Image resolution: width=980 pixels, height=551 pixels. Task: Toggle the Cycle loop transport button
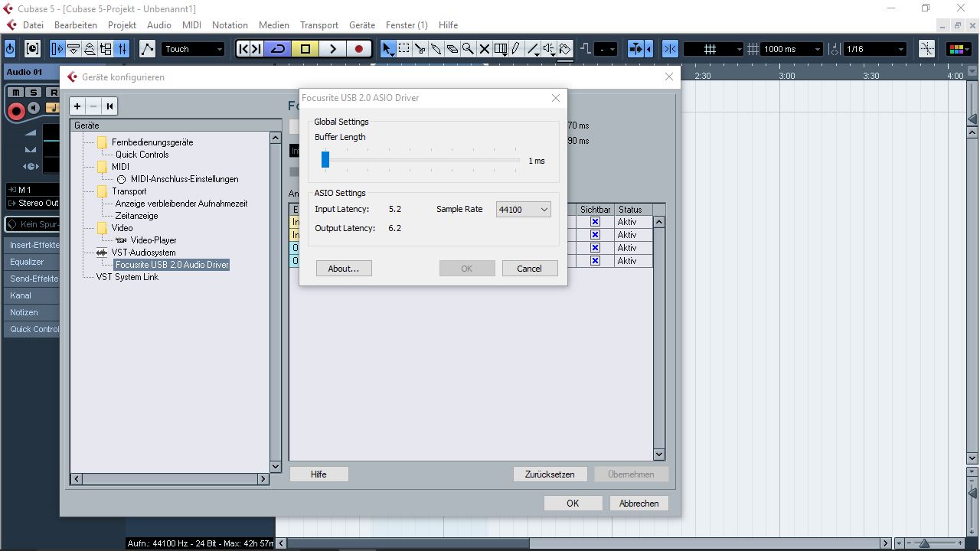278,49
